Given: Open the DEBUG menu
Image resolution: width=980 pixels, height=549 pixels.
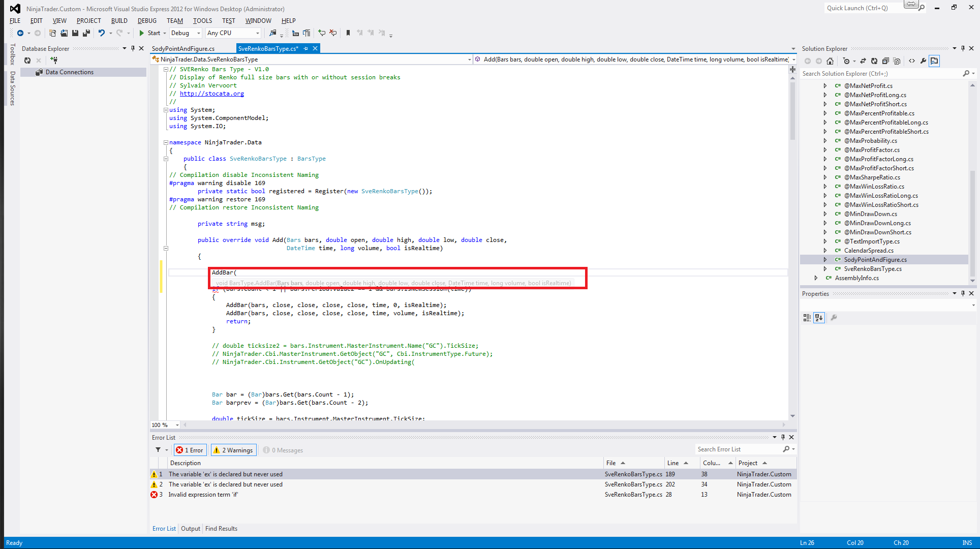Looking at the screenshot, I should 147,20.
